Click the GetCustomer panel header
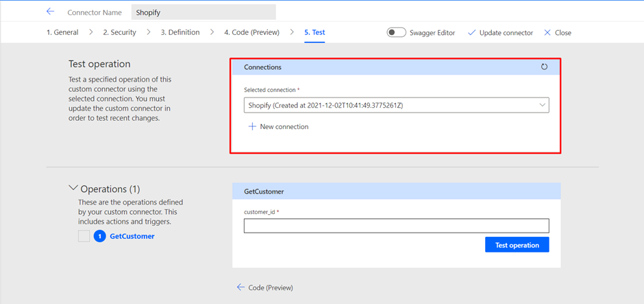The height and width of the screenshot is (304, 644). 397,191
